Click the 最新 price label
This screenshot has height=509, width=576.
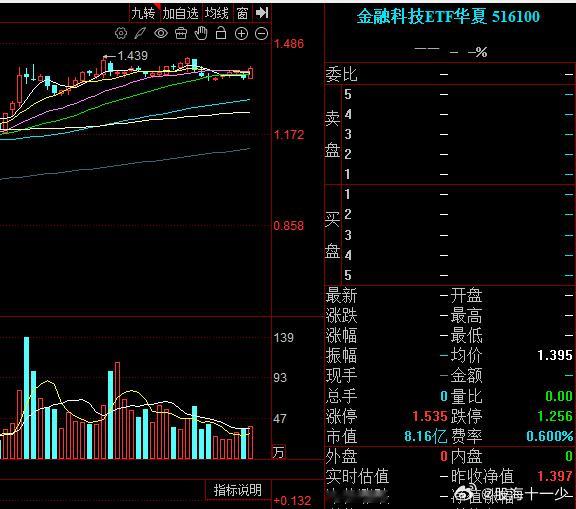click(x=341, y=295)
